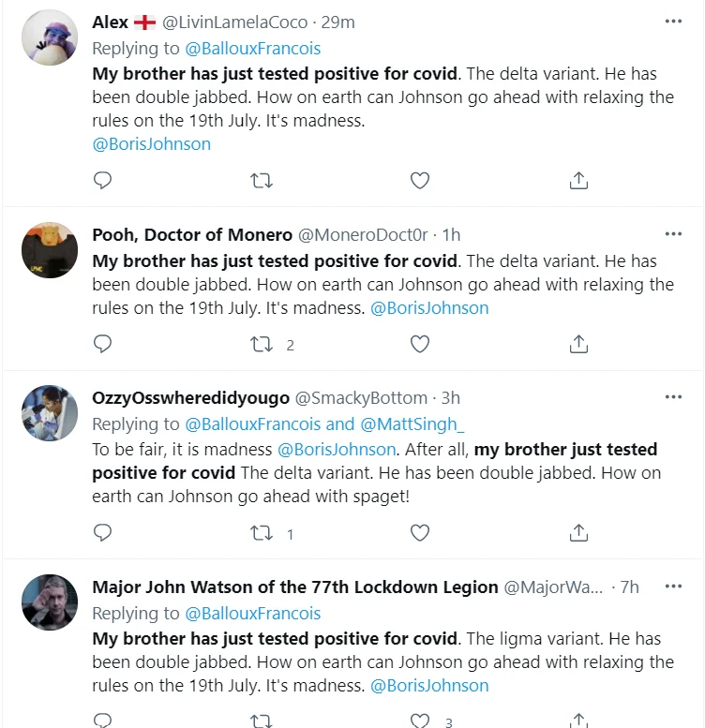Reply to Pooh, Doctor of Monero's tweet
705x728 pixels.
(x=103, y=344)
